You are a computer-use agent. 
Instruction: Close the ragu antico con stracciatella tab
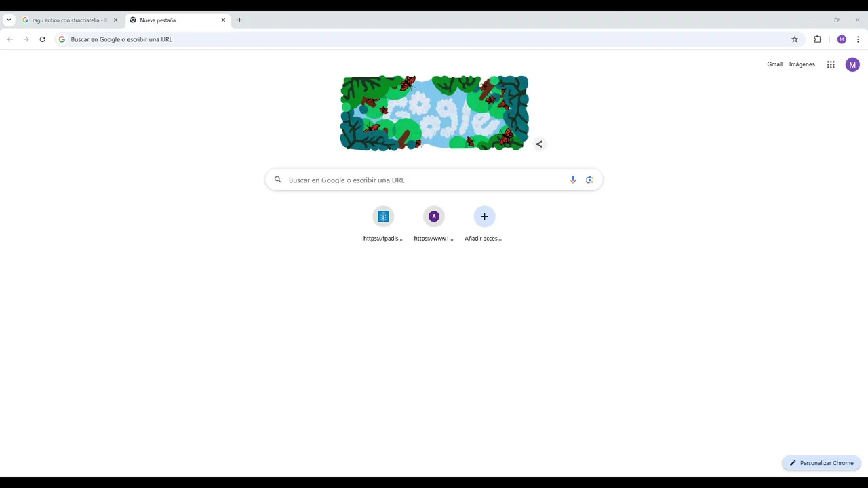tap(115, 20)
